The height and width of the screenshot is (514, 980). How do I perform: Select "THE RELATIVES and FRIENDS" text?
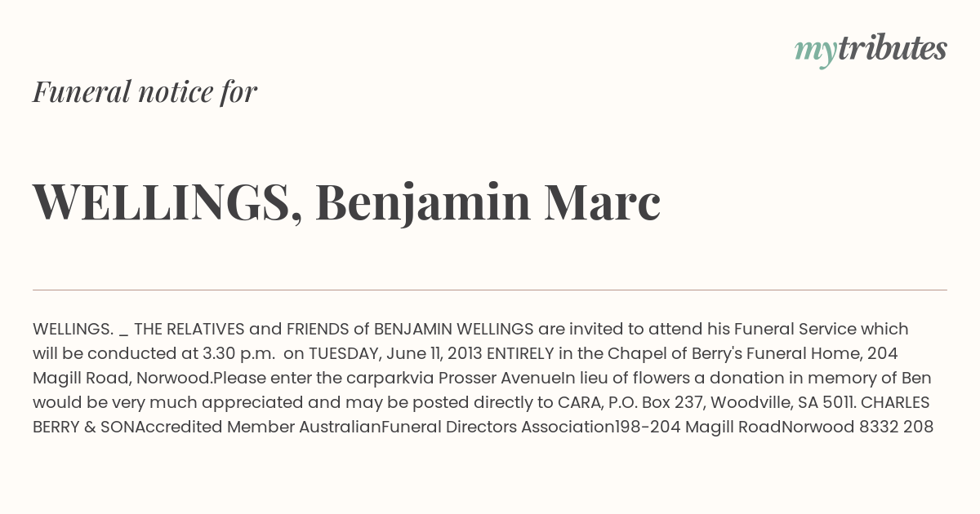point(243,330)
